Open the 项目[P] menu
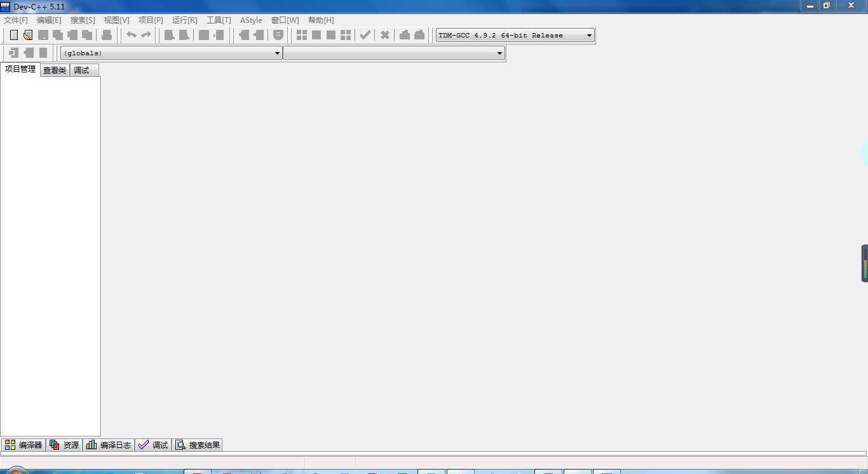Image resolution: width=868 pixels, height=474 pixels. [151, 20]
